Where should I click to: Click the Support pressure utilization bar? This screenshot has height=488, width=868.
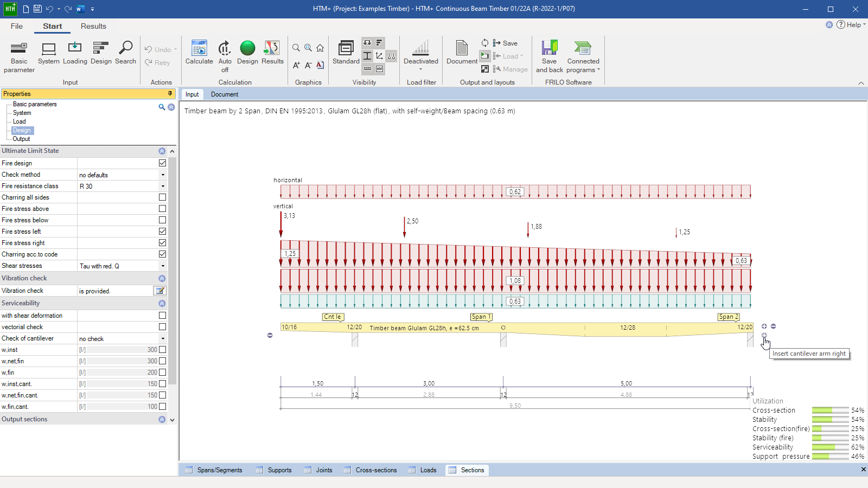coord(830,457)
